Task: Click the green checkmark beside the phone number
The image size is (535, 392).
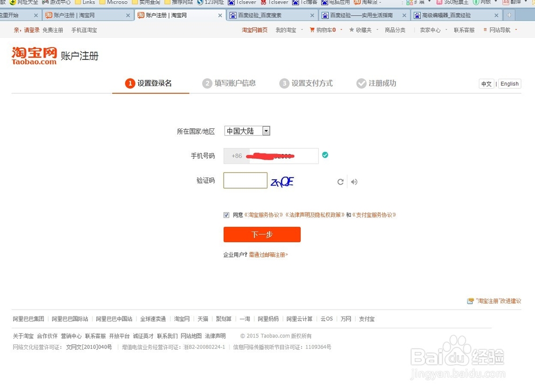Action: pos(325,155)
